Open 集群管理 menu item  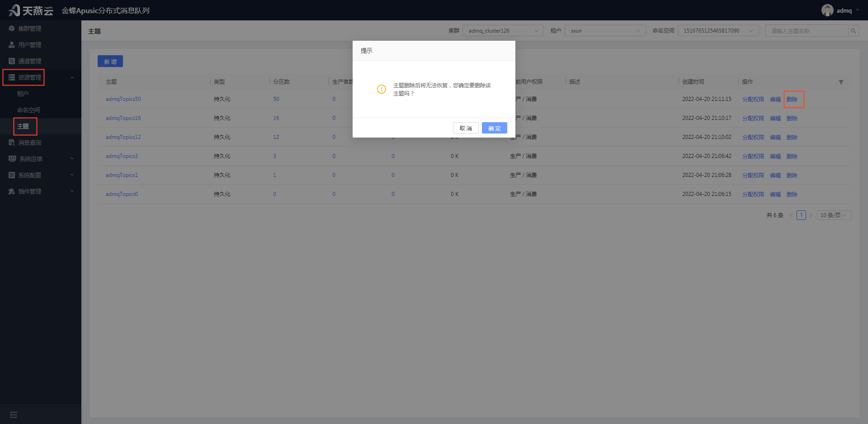(30, 29)
